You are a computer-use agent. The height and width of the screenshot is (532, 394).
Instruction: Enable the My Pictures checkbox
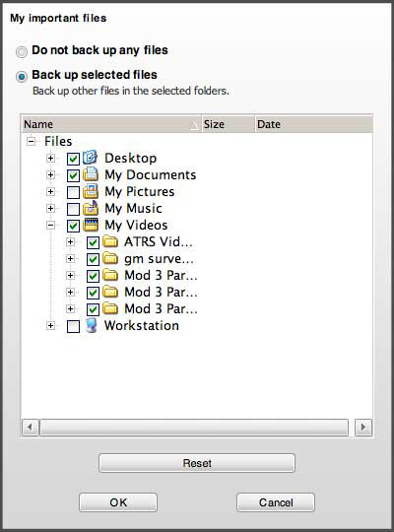[x=73, y=192]
